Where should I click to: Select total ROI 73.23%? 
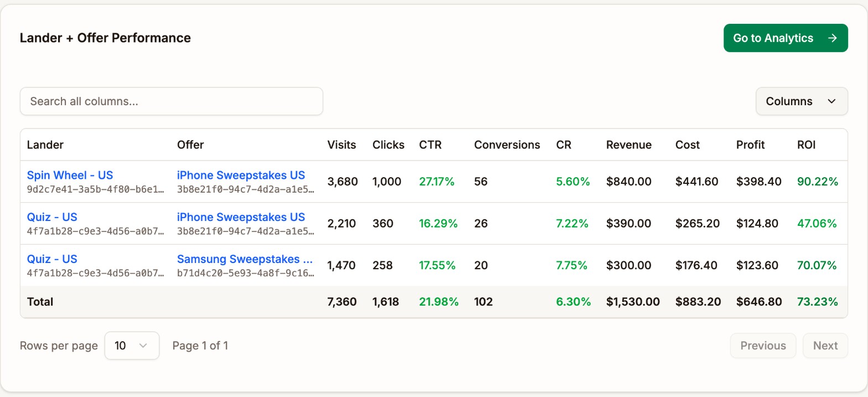[x=818, y=302]
